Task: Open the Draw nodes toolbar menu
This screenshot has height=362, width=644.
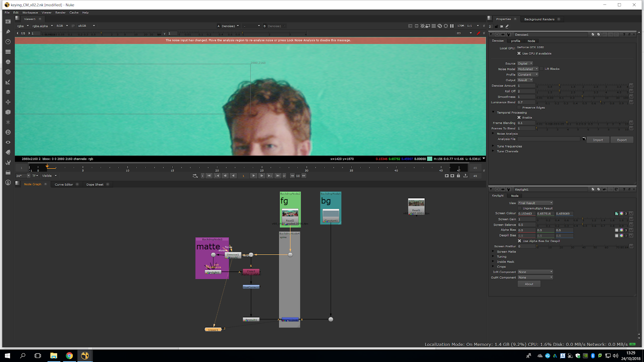Action: click(8, 32)
